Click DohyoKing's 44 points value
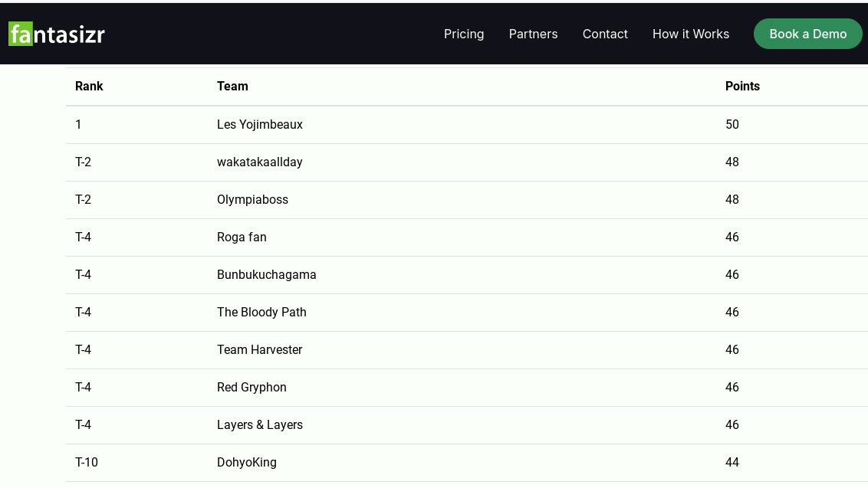 (732, 463)
